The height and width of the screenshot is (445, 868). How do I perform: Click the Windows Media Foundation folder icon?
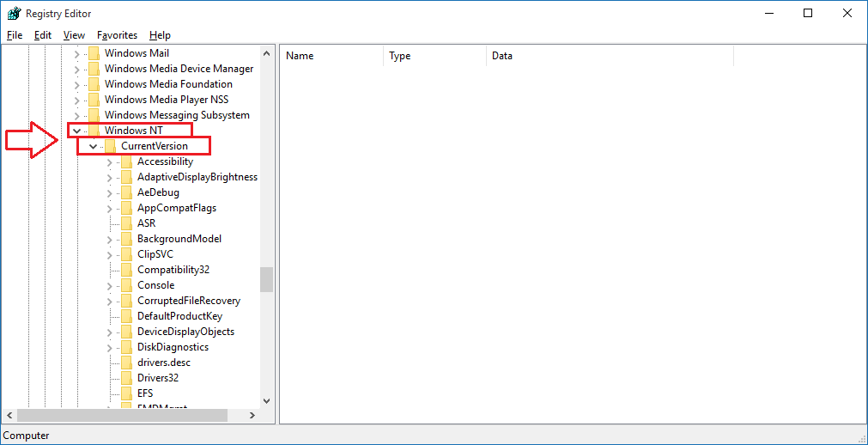click(x=94, y=84)
